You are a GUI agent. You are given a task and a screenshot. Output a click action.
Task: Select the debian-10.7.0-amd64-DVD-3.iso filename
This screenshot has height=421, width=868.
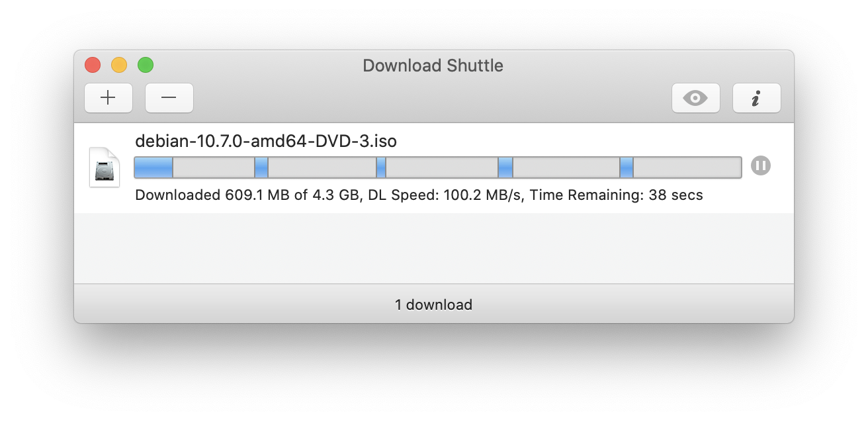(265, 141)
